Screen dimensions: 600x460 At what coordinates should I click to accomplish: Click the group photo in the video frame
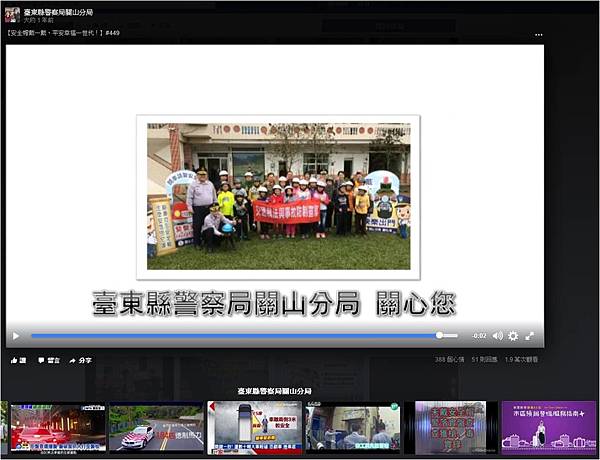(x=279, y=196)
